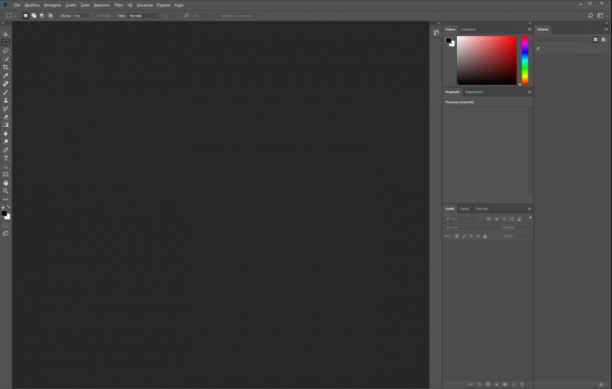
Task: Swap foreground and background colors in toolbox
Action: point(8,206)
